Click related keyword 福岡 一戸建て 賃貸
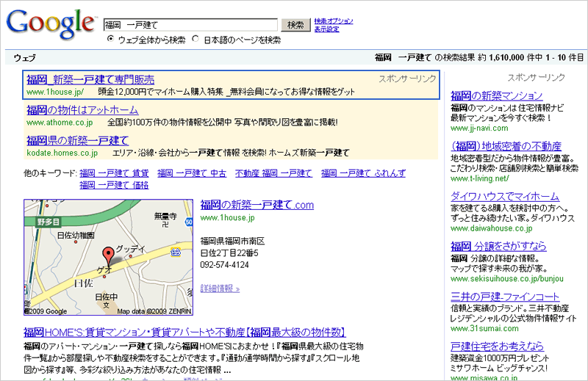Viewport: 588px width, 381px height. [x=114, y=173]
